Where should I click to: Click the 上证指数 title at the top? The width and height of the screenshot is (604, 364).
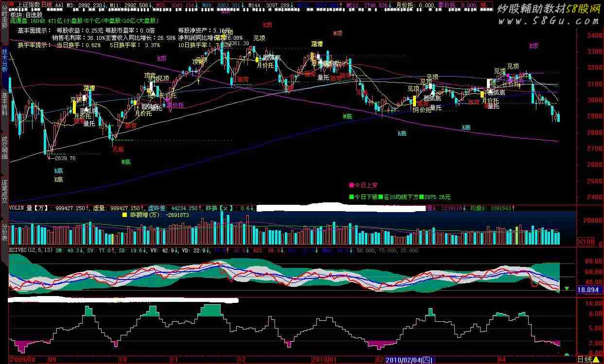coord(29,4)
